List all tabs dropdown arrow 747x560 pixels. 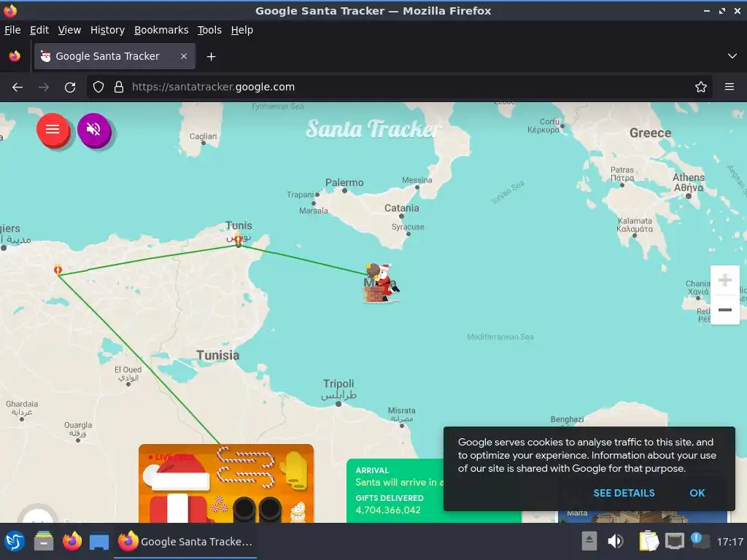(732, 56)
